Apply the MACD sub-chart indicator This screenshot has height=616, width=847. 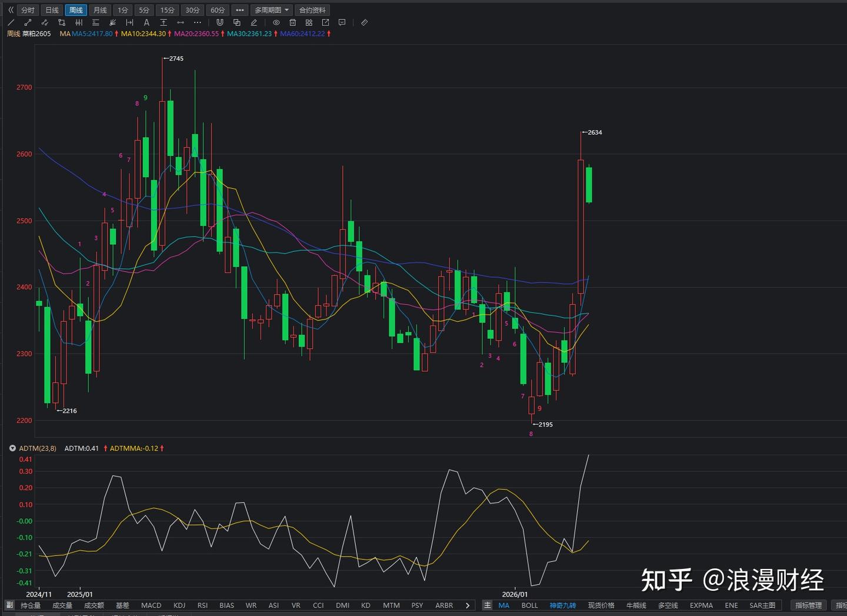[x=151, y=605]
